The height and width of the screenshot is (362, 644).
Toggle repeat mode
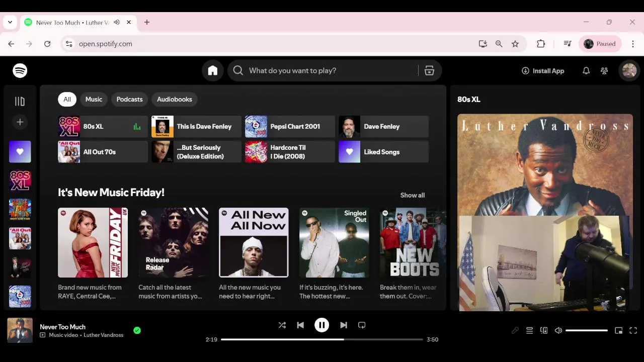(362, 325)
